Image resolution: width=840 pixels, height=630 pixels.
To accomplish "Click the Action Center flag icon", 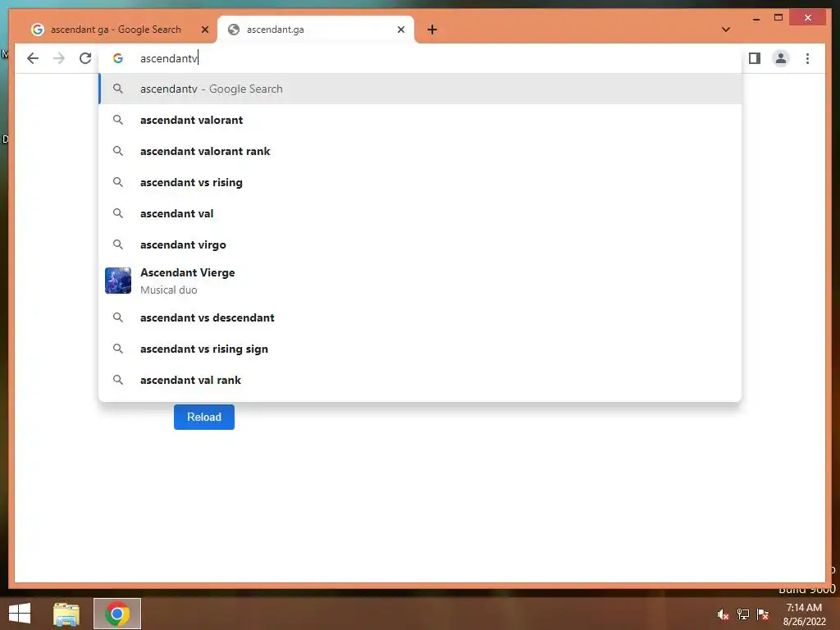I will click(763, 614).
